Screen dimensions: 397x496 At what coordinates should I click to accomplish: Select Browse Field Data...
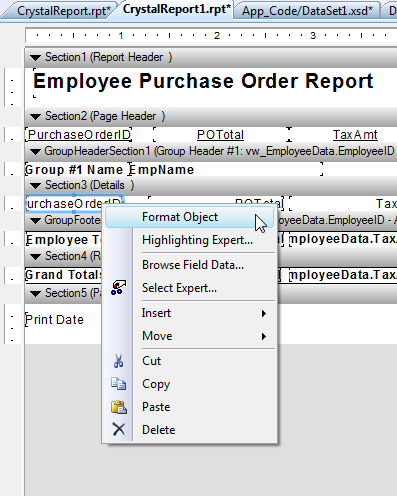click(193, 265)
